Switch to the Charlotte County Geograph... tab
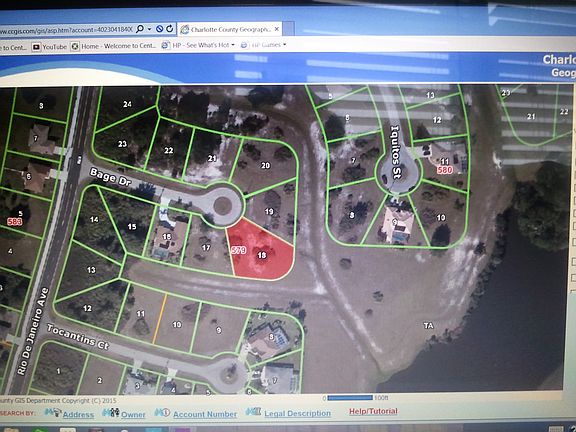 (230, 29)
